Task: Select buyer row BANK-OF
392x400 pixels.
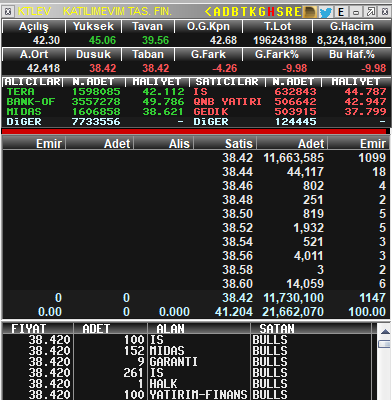Action: coord(96,102)
